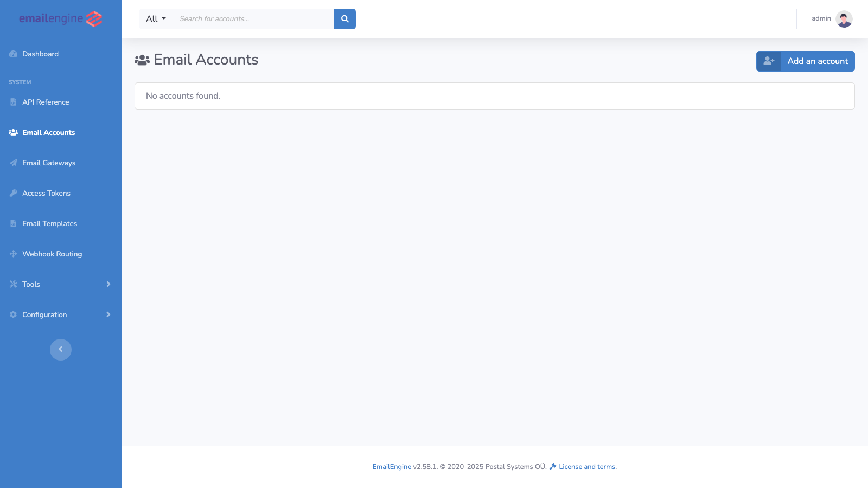868x488 pixels.
Task: Click the Webhook Routing sidebar icon
Action: click(12, 254)
